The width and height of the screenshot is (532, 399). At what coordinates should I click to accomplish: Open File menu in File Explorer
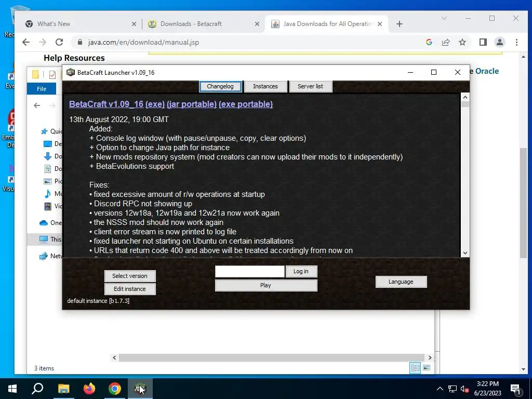pos(42,89)
